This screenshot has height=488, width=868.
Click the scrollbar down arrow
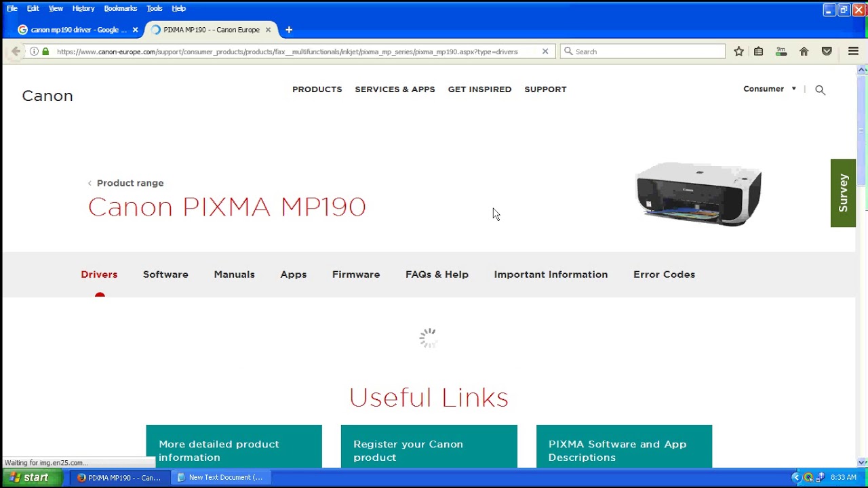(x=863, y=462)
